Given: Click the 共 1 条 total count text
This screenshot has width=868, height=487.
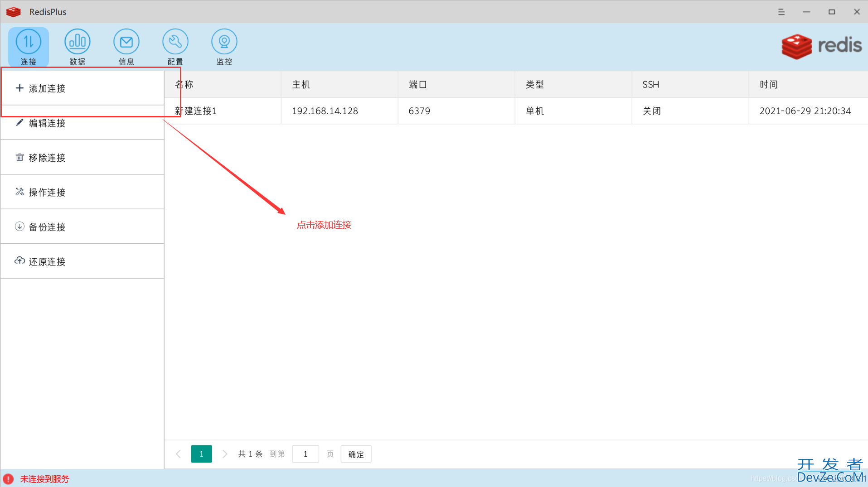Looking at the screenshot, I should point(250,454).
